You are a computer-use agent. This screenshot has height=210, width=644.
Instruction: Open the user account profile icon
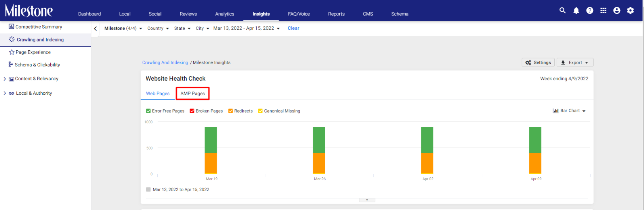coord(617,10)
